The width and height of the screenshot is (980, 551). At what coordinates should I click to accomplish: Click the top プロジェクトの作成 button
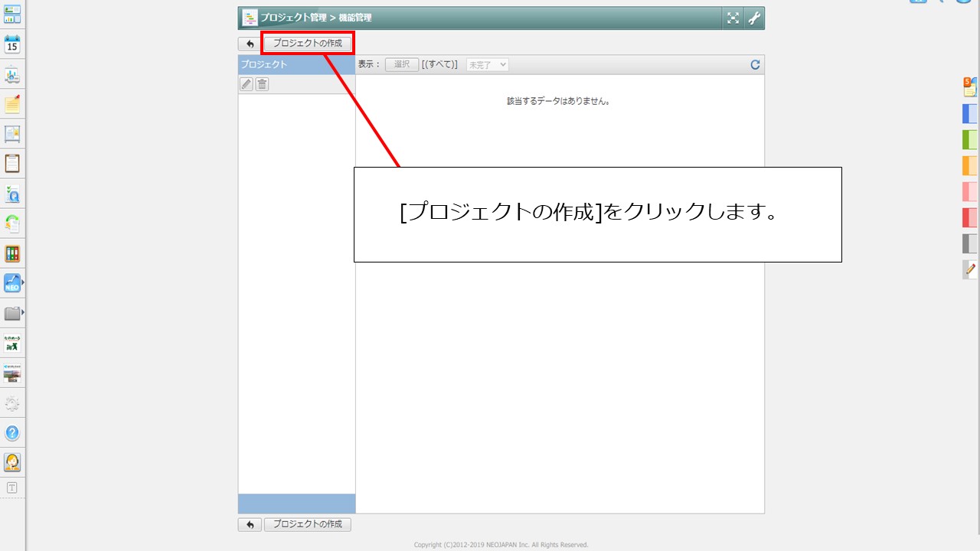(x=308, y=44)
